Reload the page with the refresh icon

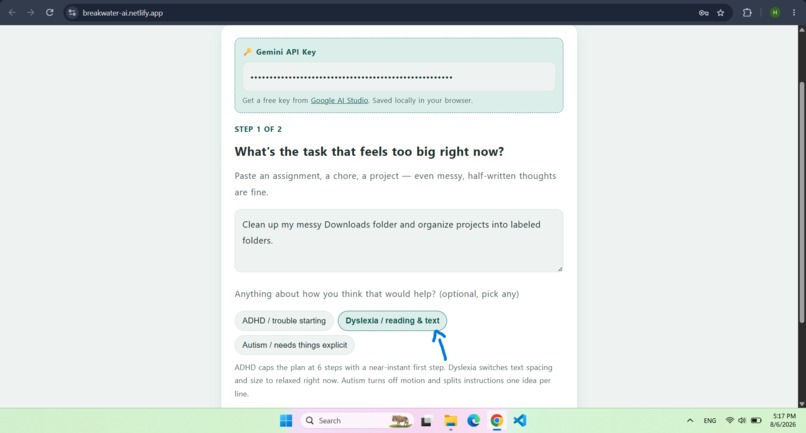pyautogui.click(x=49, y=13)
